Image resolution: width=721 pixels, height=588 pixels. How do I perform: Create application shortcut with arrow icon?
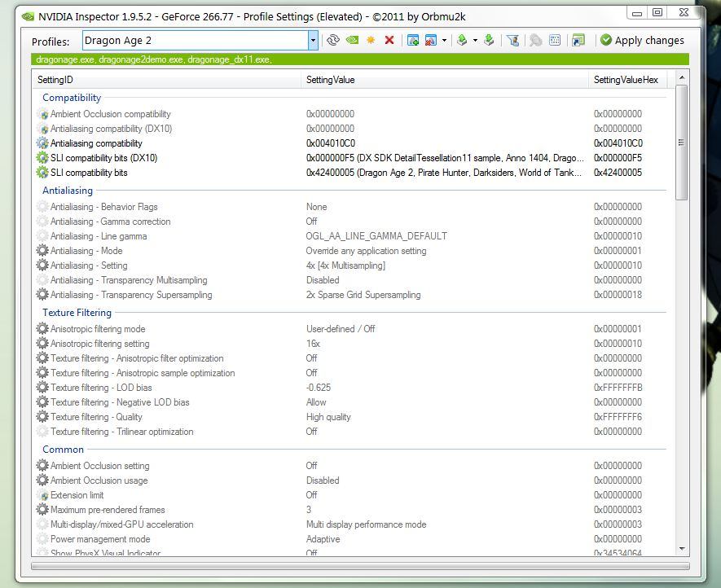(578, 41)
